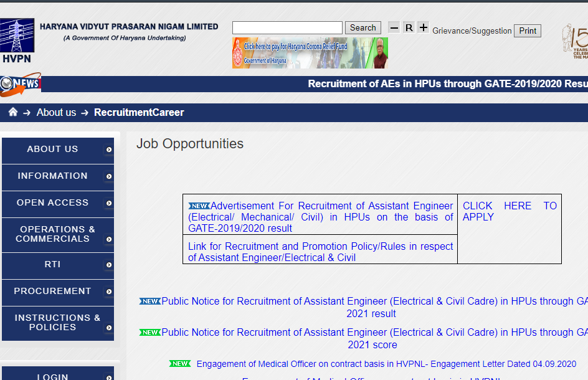
Task: Open Advertisement for Assistant Engineer GATE-2019/2020 link
Action: pos(321,217)
